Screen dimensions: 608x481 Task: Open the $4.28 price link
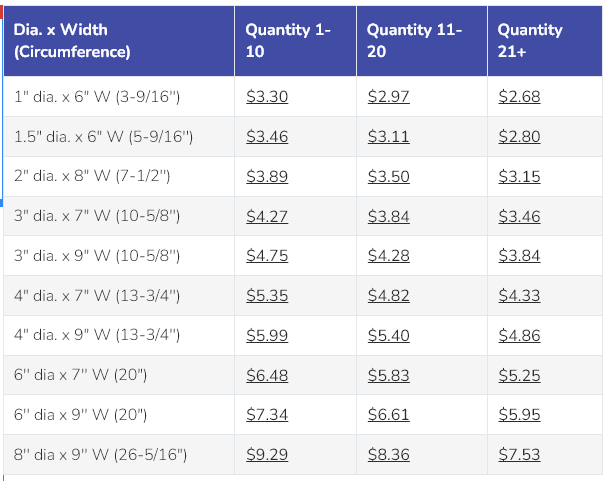pos(388,256)
